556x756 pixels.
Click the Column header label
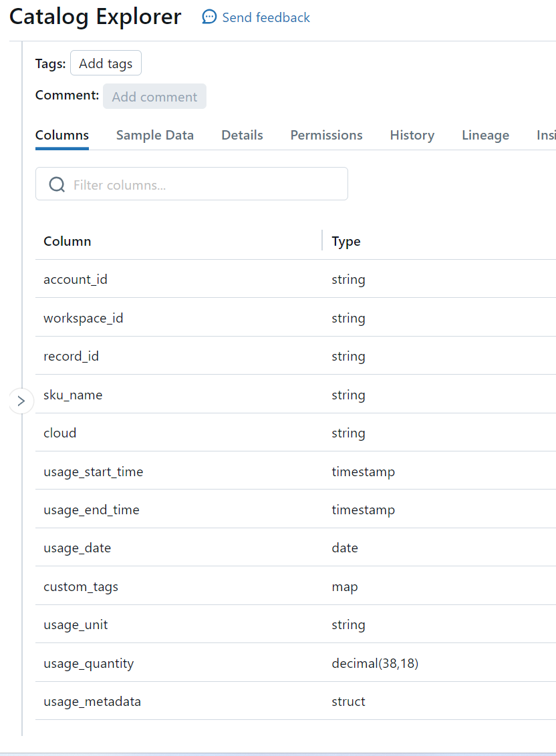pyautogui.click(x=67, y=242)
